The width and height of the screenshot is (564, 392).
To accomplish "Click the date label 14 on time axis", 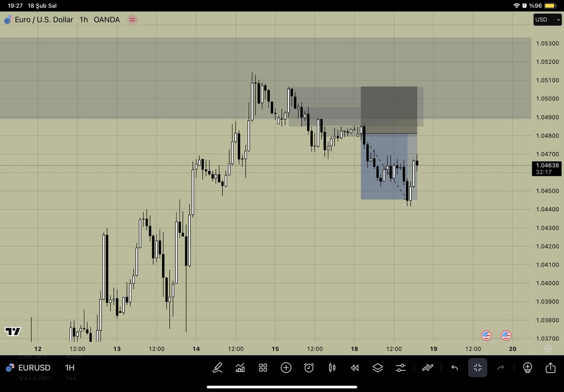I will (x=196, y=349).
